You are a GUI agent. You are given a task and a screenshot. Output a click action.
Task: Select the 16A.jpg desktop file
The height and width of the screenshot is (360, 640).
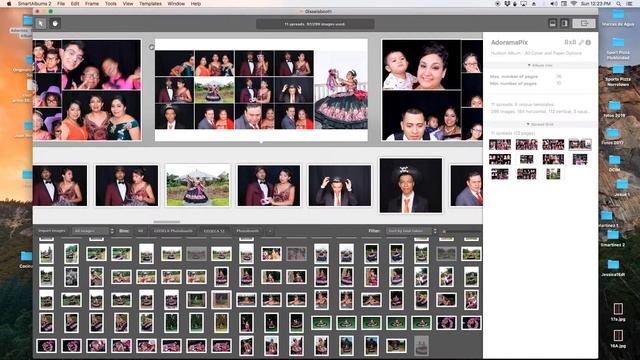618,339
